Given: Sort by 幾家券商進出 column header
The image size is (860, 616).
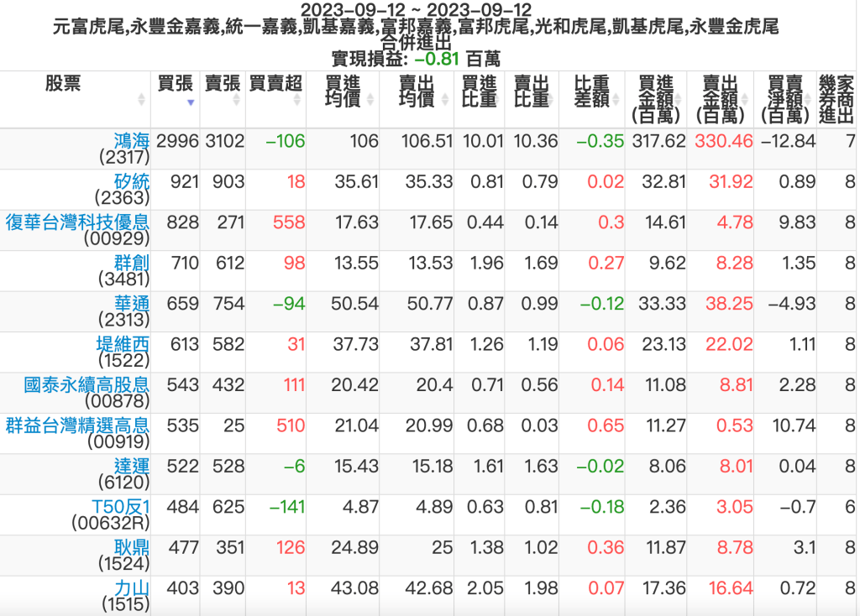Looking at the screenshot, I should [x=836, y=99].
